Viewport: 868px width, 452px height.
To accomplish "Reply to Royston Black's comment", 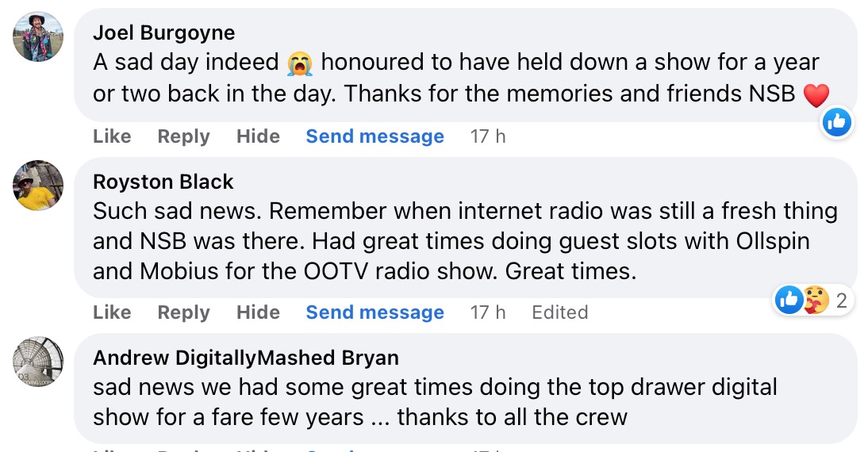I will point(183,312).
